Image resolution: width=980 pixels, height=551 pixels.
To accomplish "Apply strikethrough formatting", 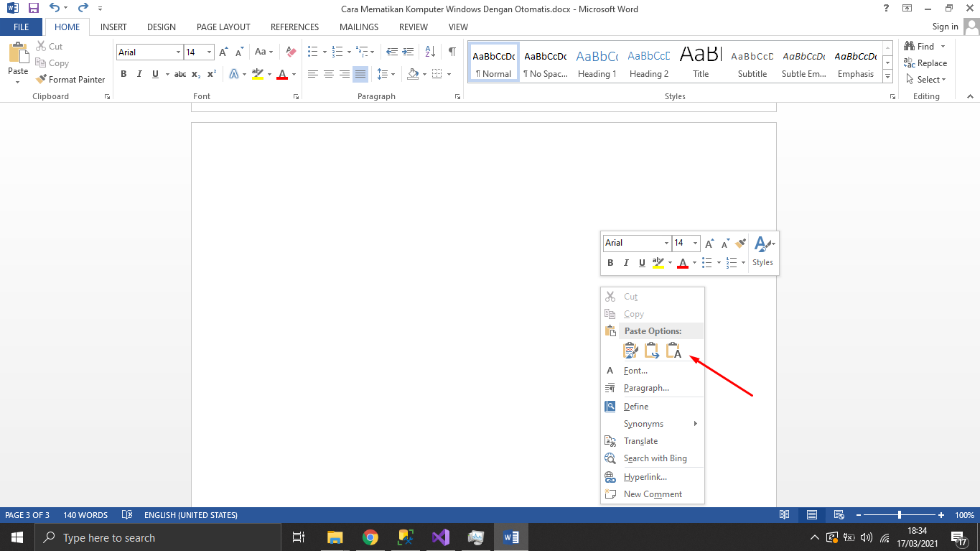I will point(180,74).
